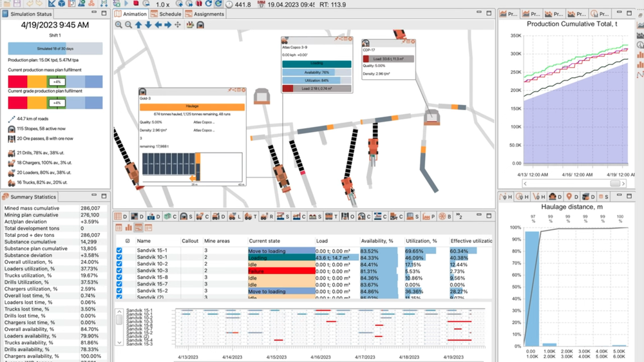
Task: Click the production chart horizontal scrollbar thumb
Action: coord(615,184)
